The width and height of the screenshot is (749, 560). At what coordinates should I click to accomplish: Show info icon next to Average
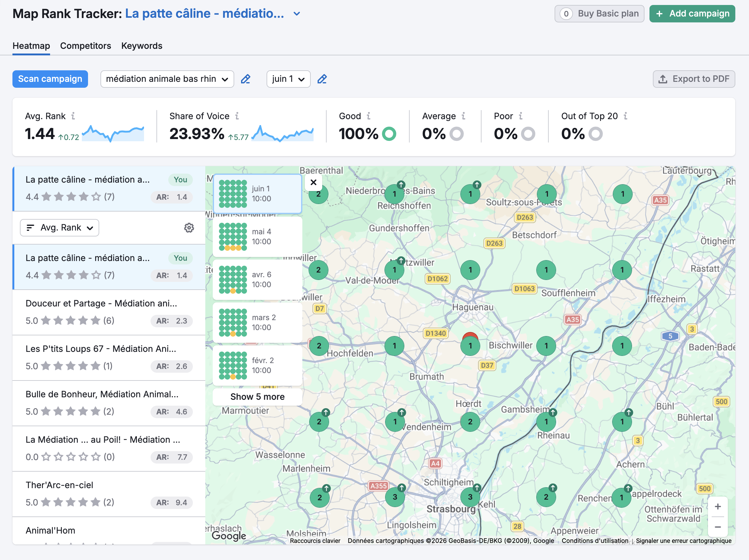pyautogui.click(x=463, y=116)
